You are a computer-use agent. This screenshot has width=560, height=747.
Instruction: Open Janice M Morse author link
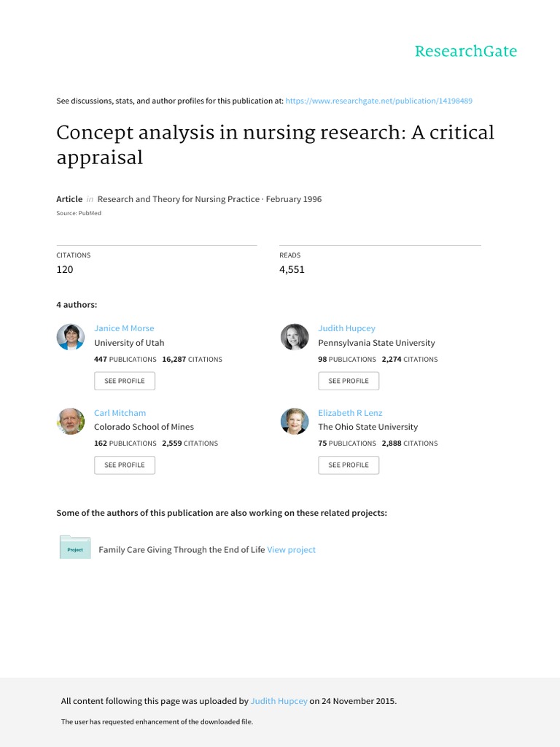pyautogui.click(x=124, y=328)
